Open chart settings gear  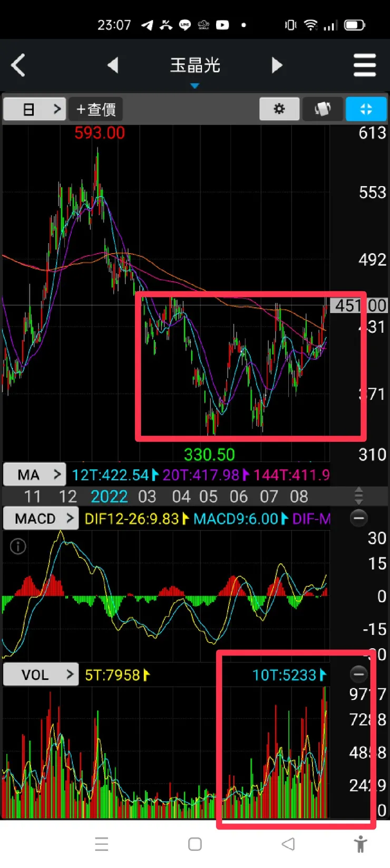pos(279,109)
